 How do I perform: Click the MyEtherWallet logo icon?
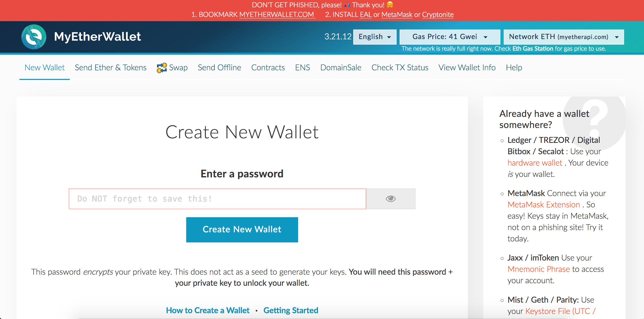pos(34,37)
